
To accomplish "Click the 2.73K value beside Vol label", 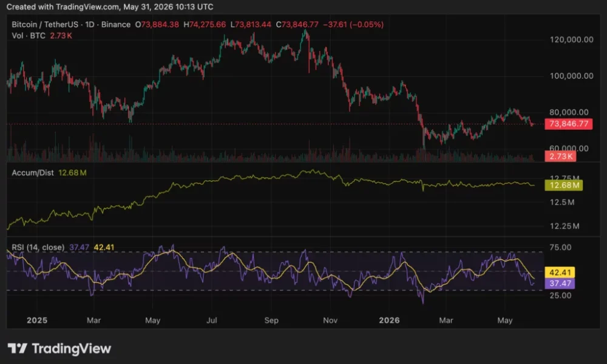I will (61, 36).
